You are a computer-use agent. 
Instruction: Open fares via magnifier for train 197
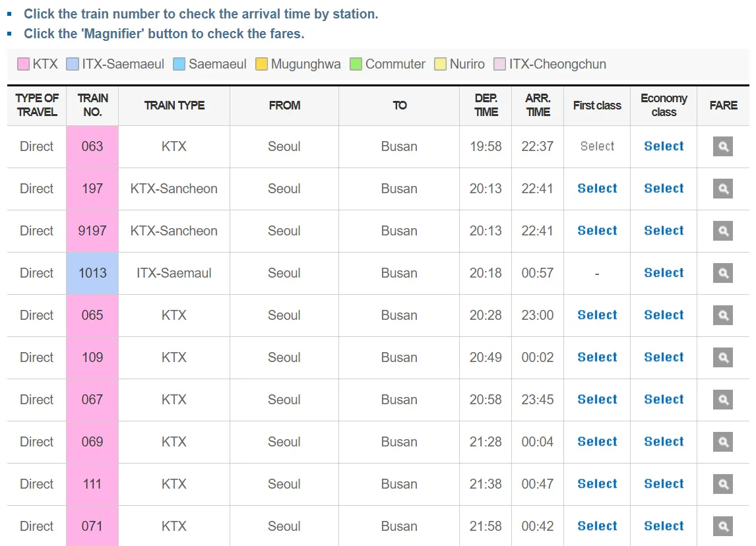(x=722, y=189)
